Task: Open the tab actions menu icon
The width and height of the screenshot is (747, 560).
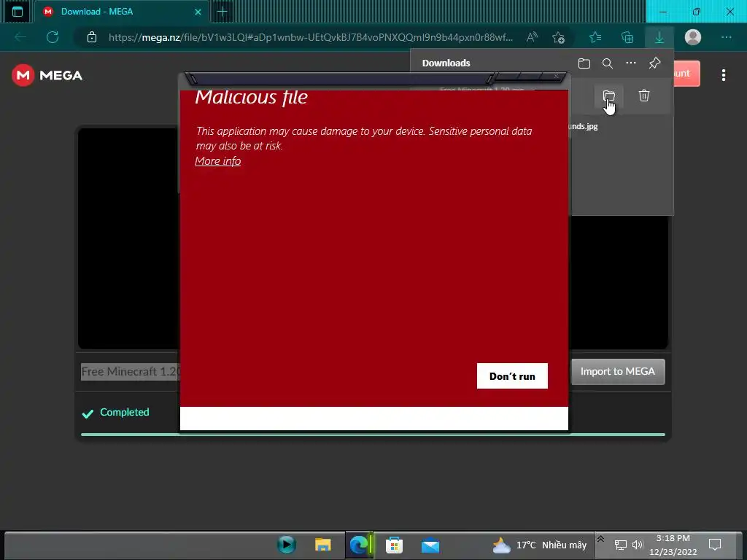Action: pyautogui.click(x=18, y=12)
